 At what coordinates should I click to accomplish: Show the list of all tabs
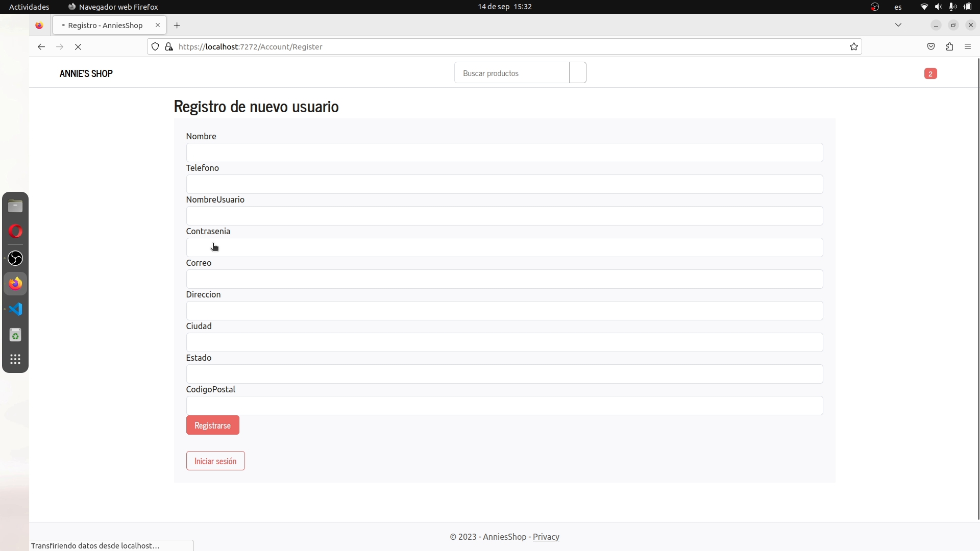(898, 25)
